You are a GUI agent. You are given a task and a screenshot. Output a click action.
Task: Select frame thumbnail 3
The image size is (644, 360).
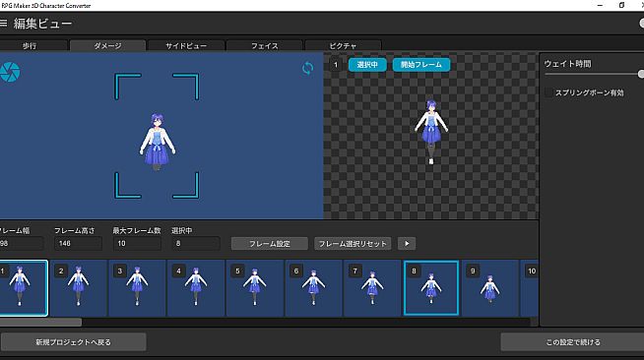137,288
